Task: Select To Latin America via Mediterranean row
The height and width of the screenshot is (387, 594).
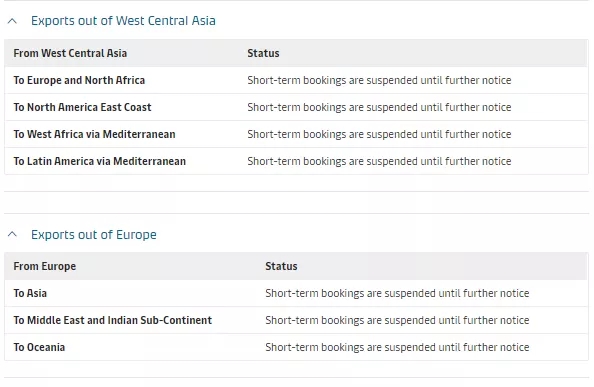Action: [x=296, y=161]
